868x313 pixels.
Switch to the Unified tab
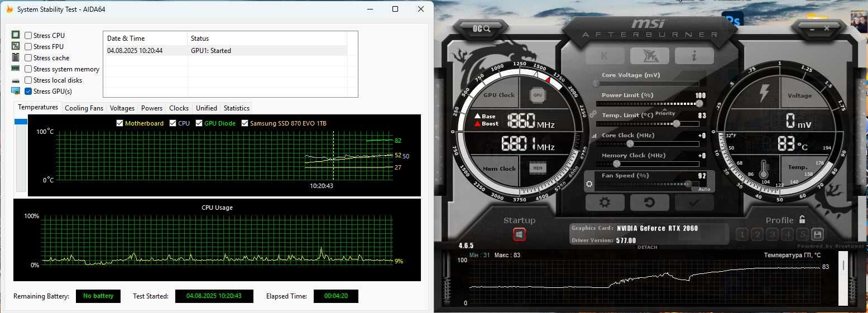207,108
